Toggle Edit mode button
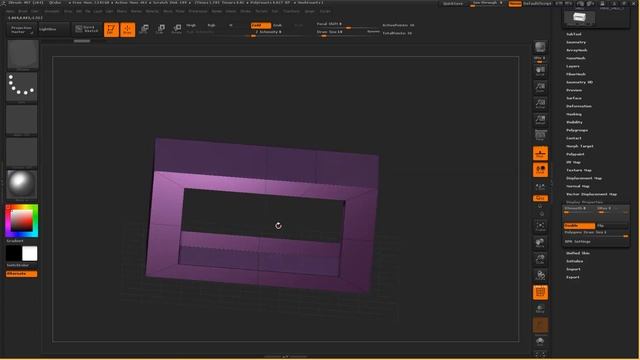Image resolution: width=640 pixels, height=360 pixels. tap(111, 30)
